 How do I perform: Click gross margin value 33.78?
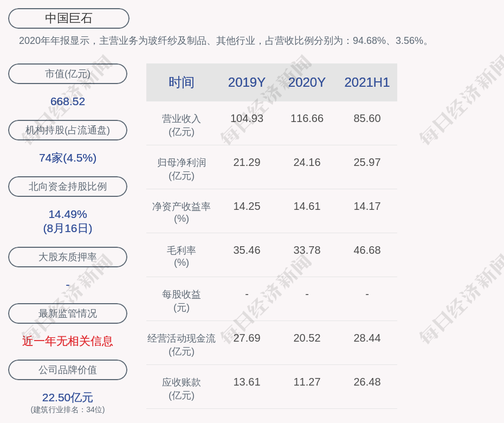pyautogui.click(x=307, y=250)
